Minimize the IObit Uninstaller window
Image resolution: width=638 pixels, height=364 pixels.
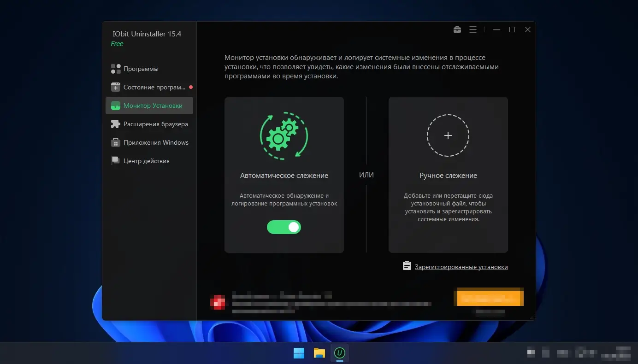tap(496, 29)
